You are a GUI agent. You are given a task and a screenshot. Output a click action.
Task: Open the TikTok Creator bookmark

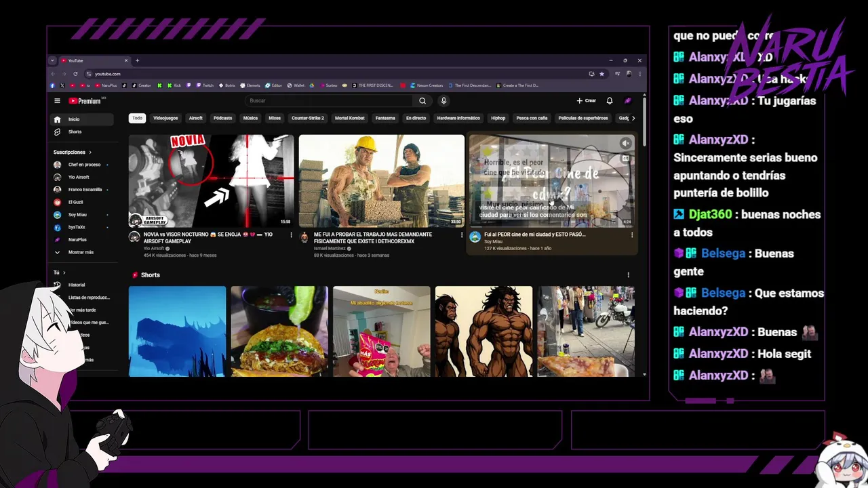click(x=141, y=85)
